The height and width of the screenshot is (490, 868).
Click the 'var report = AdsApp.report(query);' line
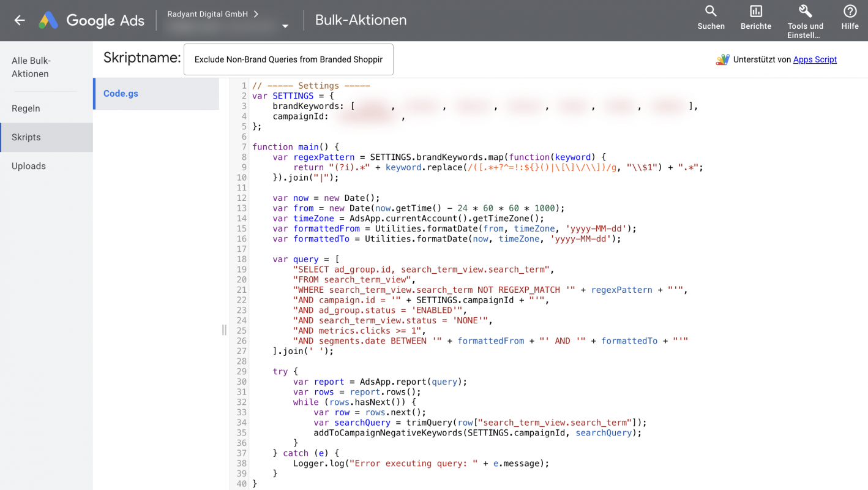pyautogui.click(x=380, y=382)
